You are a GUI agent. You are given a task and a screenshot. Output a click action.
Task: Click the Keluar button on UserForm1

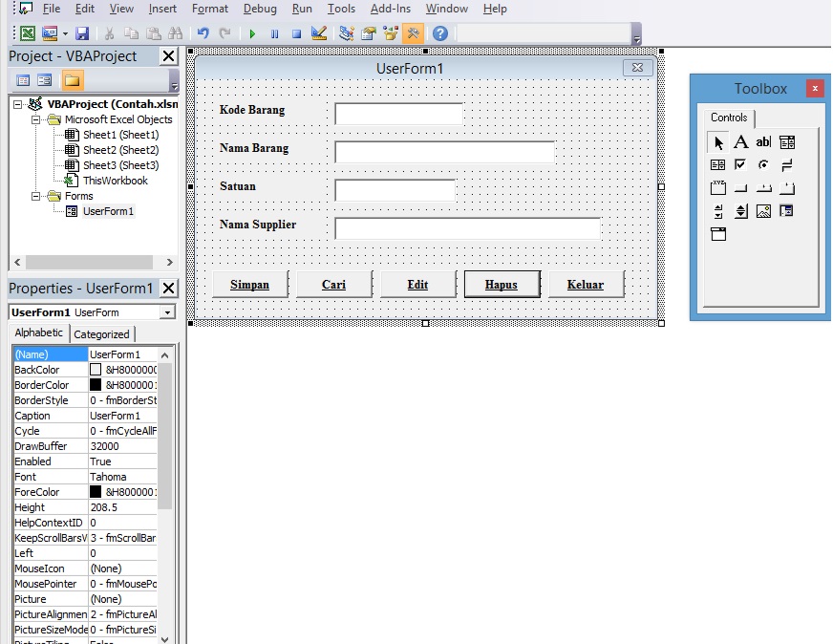585,283
